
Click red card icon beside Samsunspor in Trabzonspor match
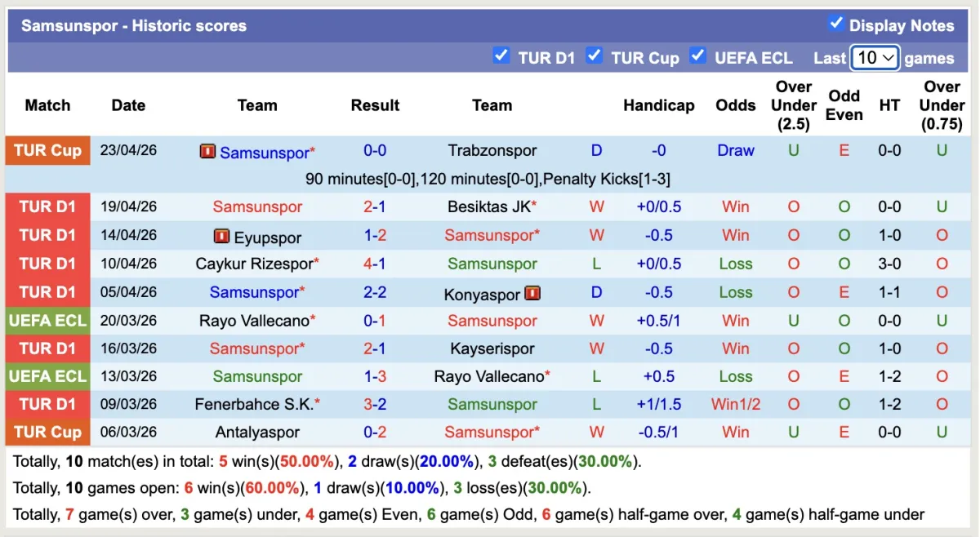(207, 151)
